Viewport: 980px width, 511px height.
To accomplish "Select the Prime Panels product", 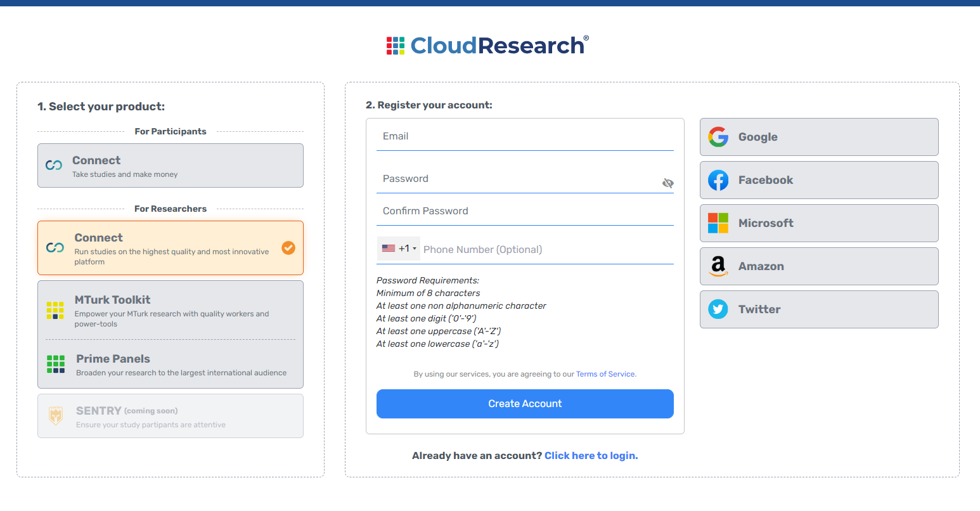I will tap(171, 364).
